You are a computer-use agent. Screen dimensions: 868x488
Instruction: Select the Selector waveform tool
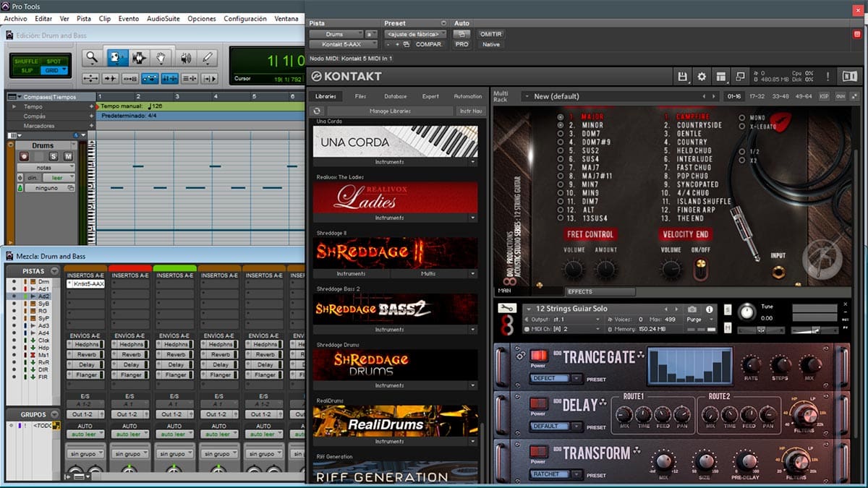coord(138,59)
